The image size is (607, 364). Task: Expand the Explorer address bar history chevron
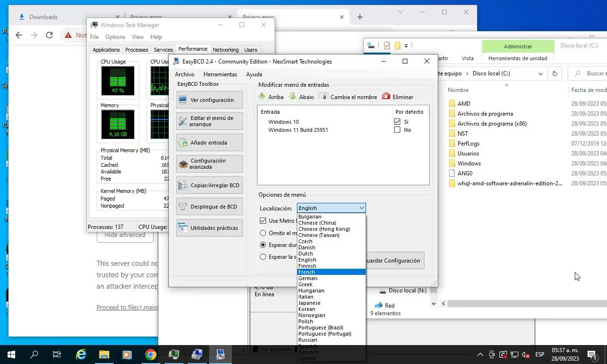pos(541,74)
